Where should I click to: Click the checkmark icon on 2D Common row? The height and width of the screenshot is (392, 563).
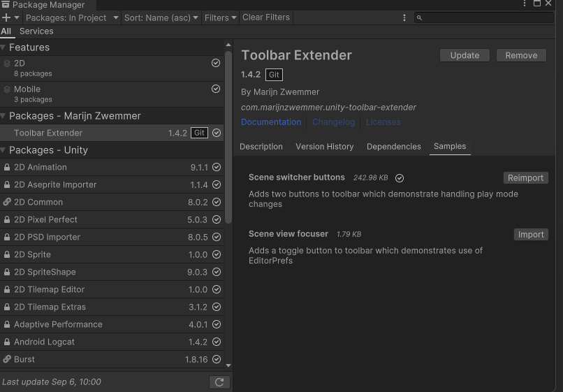[216, 202]
